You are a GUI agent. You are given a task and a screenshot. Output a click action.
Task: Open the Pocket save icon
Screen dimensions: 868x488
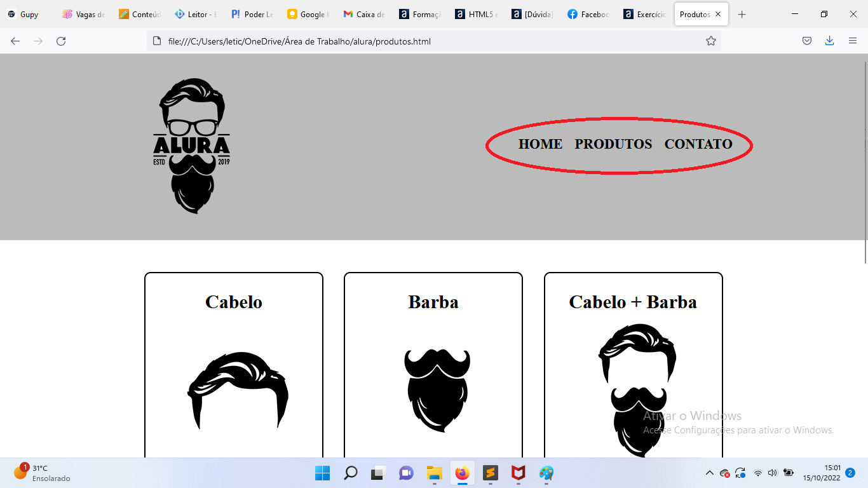point(806,41)
